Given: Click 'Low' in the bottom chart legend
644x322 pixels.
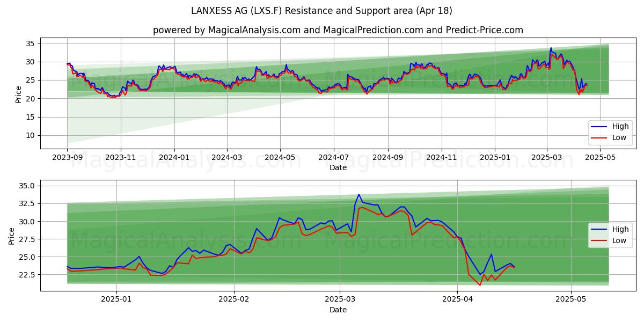Looking at the screenshot, I should tap(619, 240).
